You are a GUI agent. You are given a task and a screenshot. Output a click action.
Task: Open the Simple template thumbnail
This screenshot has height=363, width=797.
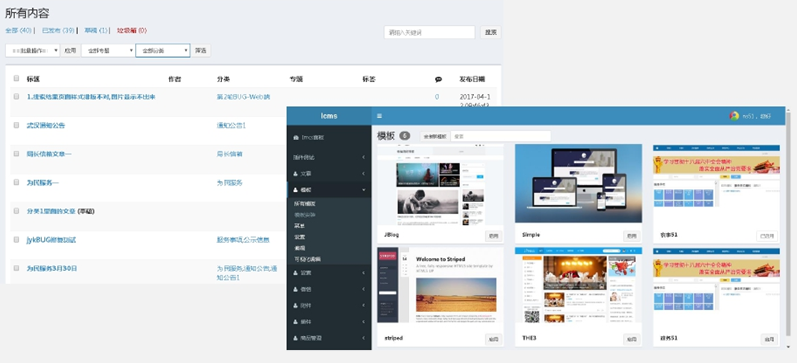[x=578, y=184]
